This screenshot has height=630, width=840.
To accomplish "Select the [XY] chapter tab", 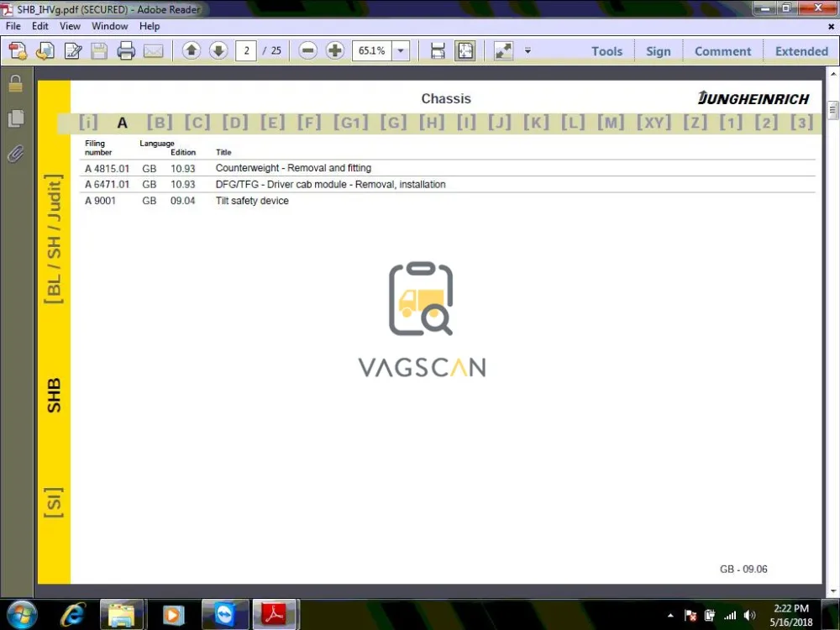I will pos(654,123).
